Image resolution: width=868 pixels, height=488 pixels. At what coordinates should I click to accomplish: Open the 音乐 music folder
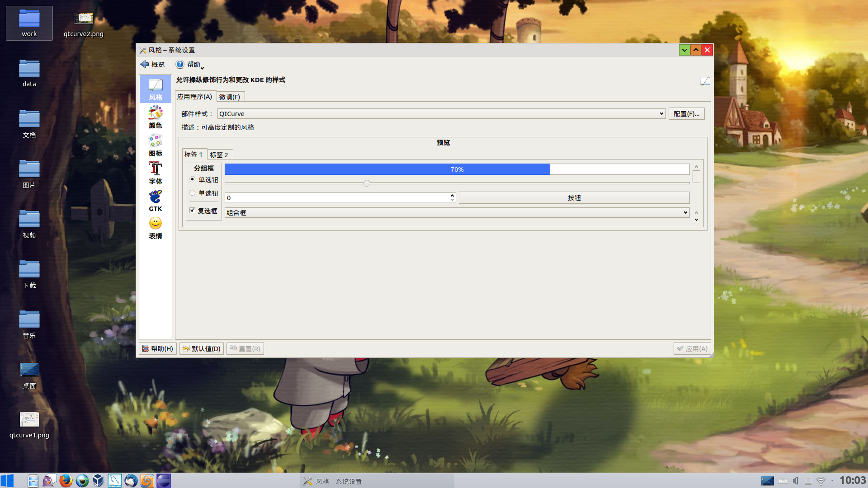29,324
